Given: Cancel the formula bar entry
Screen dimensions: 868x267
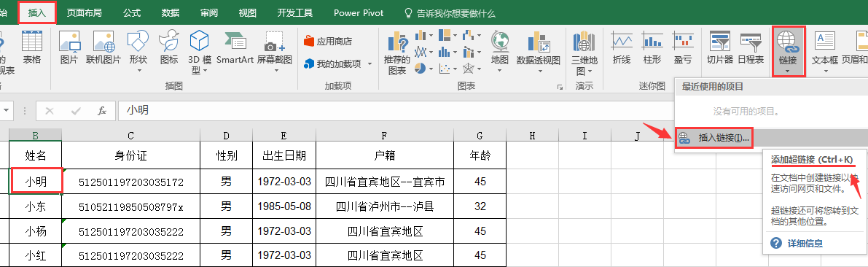Looking at the screenshot, I should [x=50, y=111].
